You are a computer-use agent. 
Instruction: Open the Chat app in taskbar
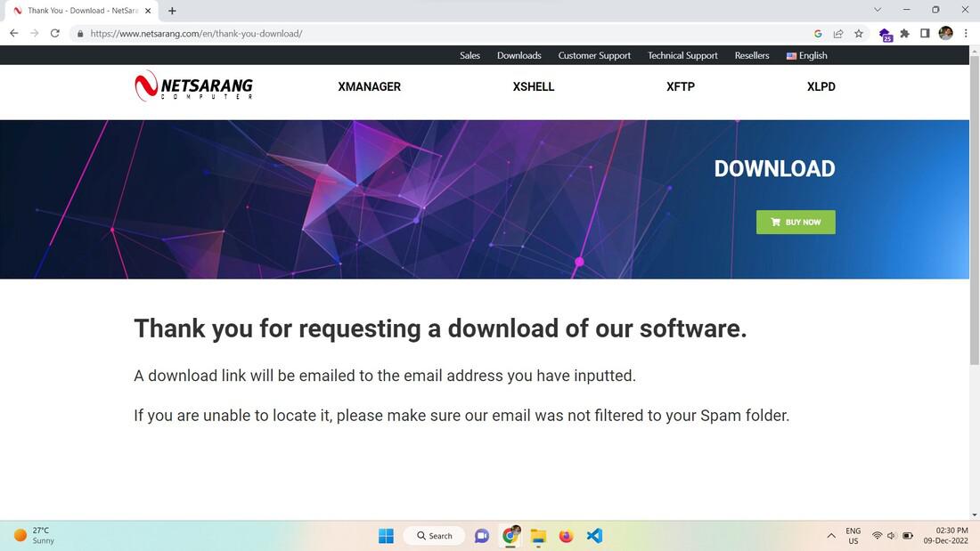click(x=482, y=535)
